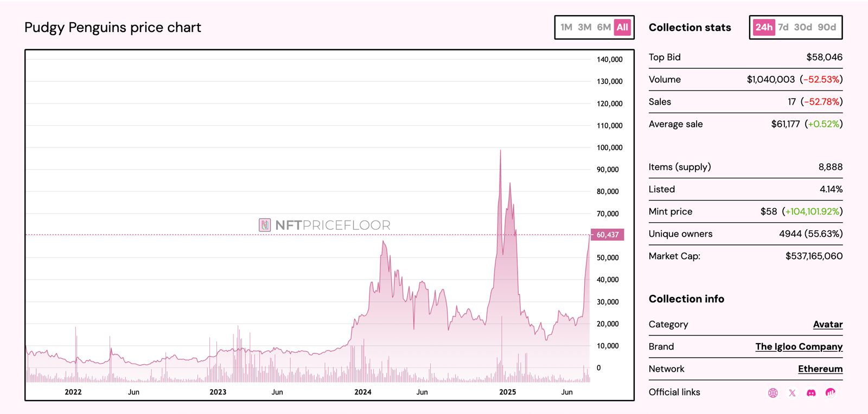Click the 60,437 current price label
Image resolution: width=868 pixels, height=414 pixels.
click(608, 235)
